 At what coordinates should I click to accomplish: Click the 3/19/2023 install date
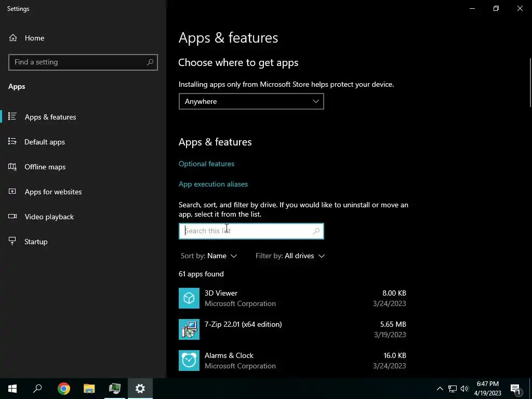click(390, 335)
